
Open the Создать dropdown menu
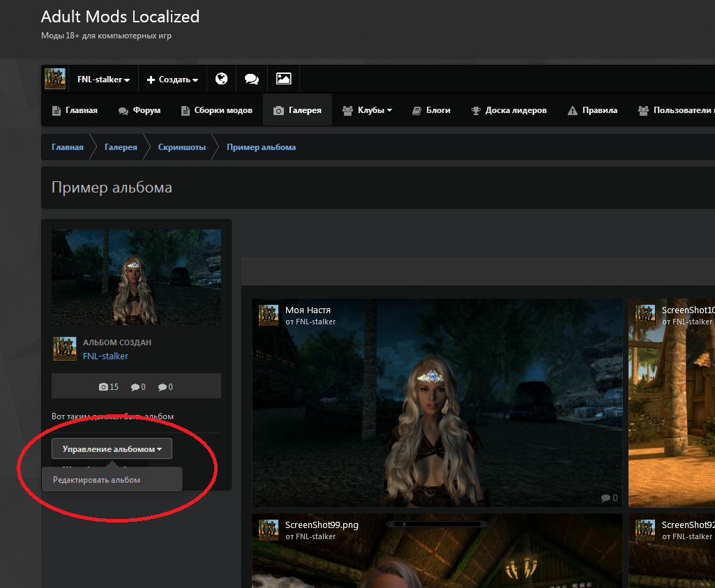tap(172, 80)
